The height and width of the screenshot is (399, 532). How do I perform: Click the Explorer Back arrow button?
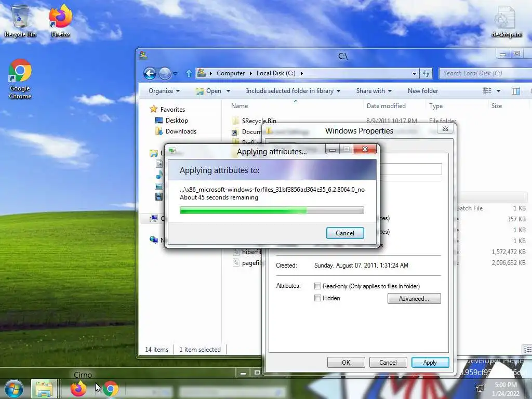click(x=150, y=73)
